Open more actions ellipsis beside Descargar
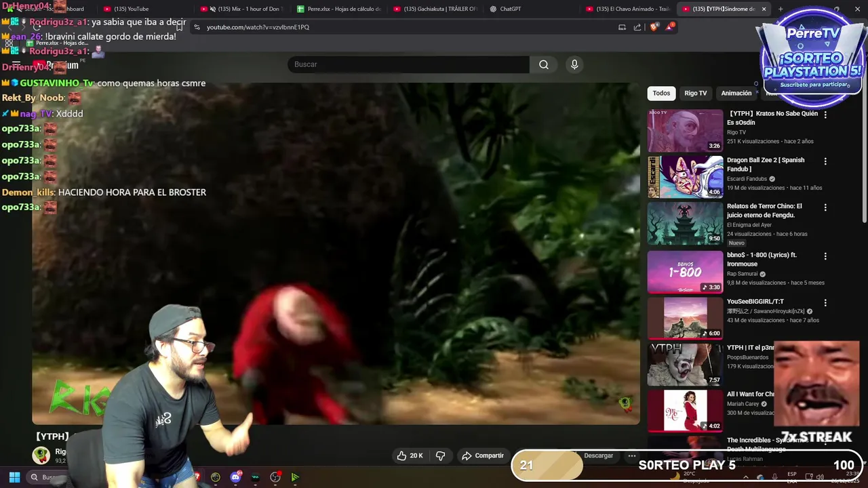Viewport: 868px width, 488px height. [631, 455]
